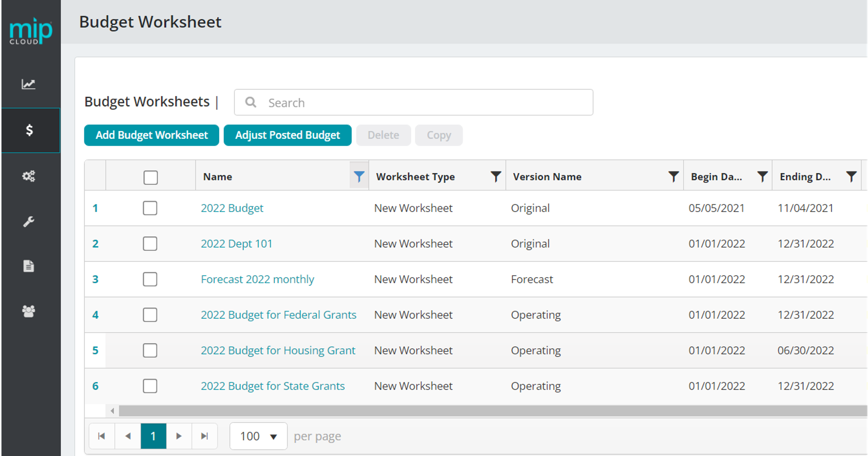Open the 2022 Budget for Housing Grant worksheet
868x456 pixels.
tap(278, 351)
